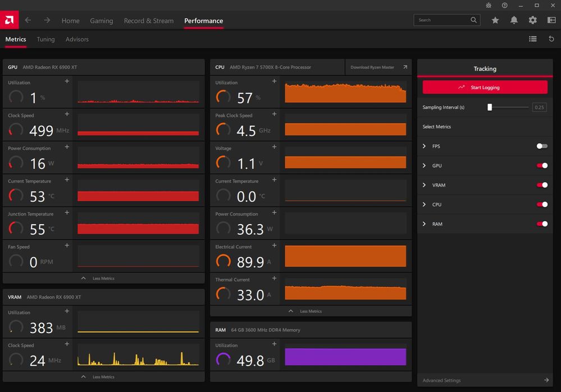Click plus beside CPU Utilization

coord(274,81)
